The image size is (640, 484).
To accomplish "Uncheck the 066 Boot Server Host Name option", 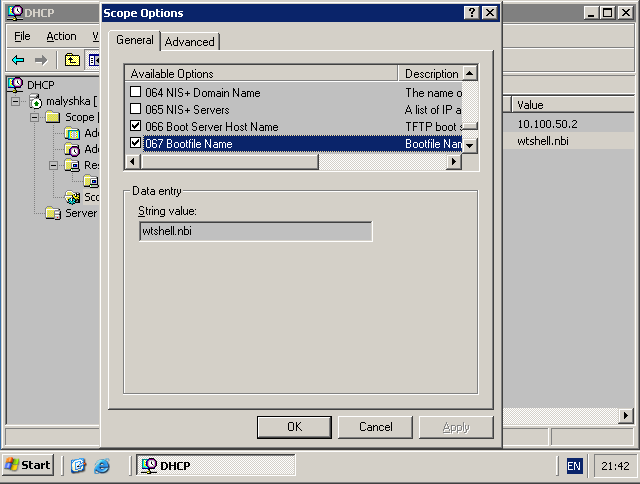I will [136, 127].
